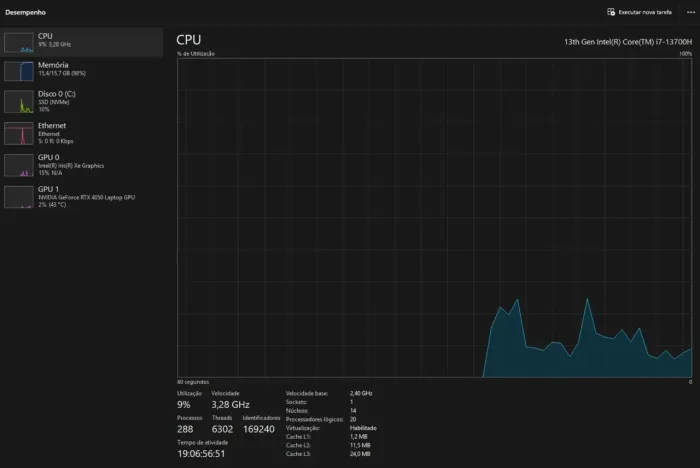Click the CPU utilization graph area
The height and width of the screenshot is (468, 700).
coord(434,218)
